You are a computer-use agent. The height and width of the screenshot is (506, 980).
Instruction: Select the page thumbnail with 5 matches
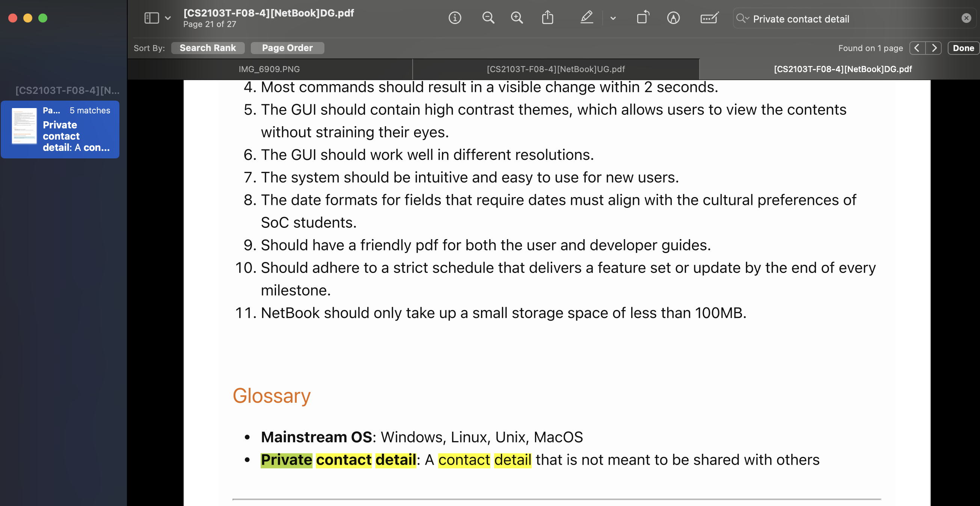60,130
